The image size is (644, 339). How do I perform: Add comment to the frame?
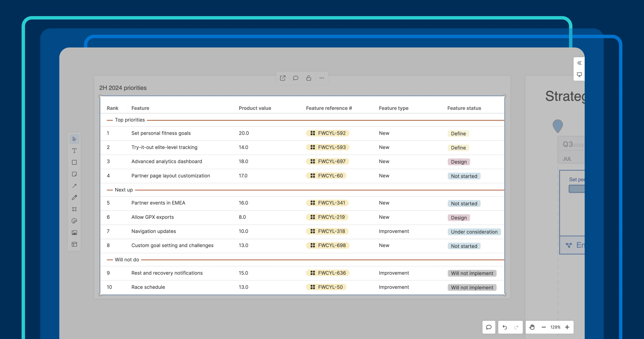296,78
